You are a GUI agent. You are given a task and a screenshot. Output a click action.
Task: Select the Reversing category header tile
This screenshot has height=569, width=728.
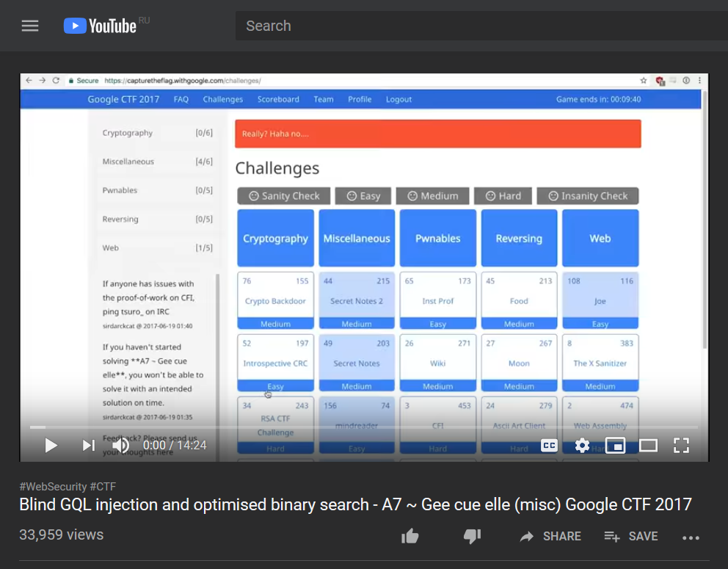click(519, 239)
